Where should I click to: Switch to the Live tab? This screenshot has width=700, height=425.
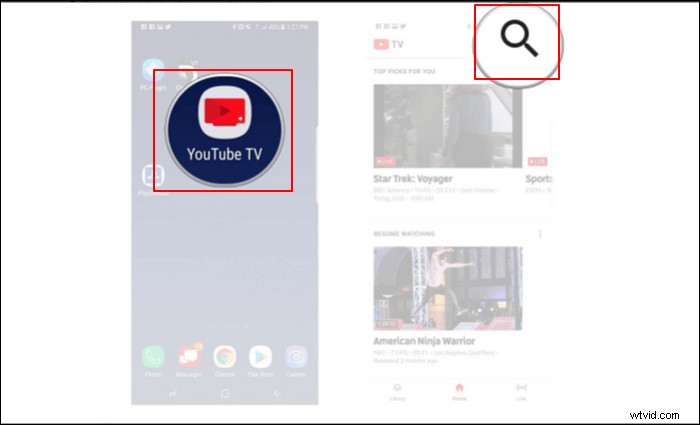(521, 392)
